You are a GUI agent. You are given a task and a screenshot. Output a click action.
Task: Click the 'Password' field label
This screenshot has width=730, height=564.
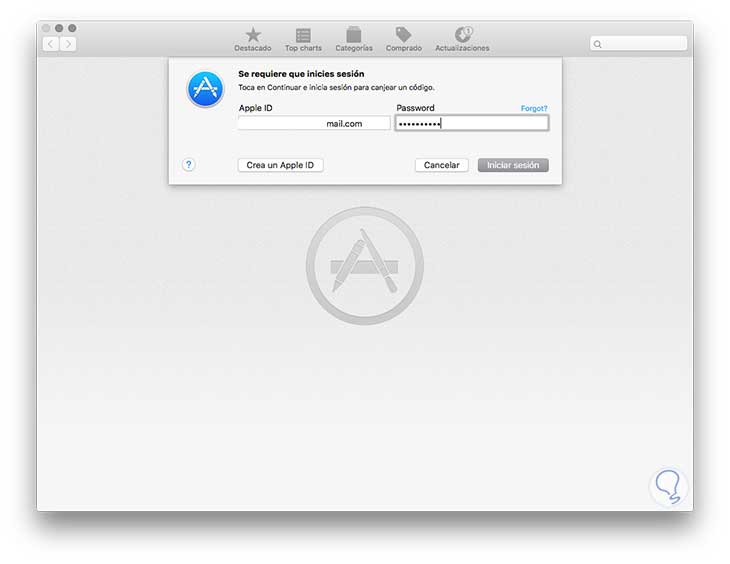click(x=415, y=108)
